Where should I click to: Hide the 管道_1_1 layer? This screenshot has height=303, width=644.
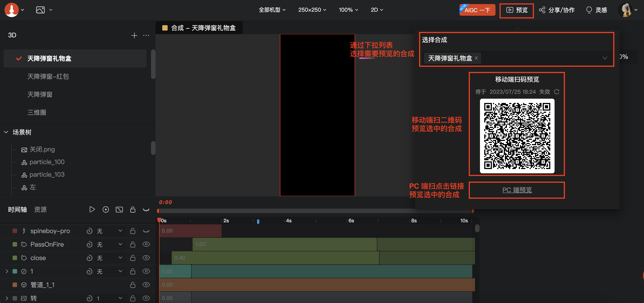coord(146,285)
